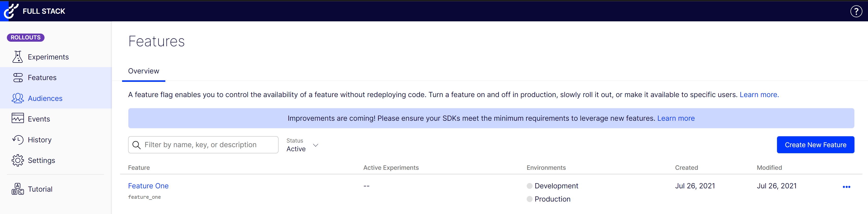Click the Optimizely logo icon

(x=11, y=11)
